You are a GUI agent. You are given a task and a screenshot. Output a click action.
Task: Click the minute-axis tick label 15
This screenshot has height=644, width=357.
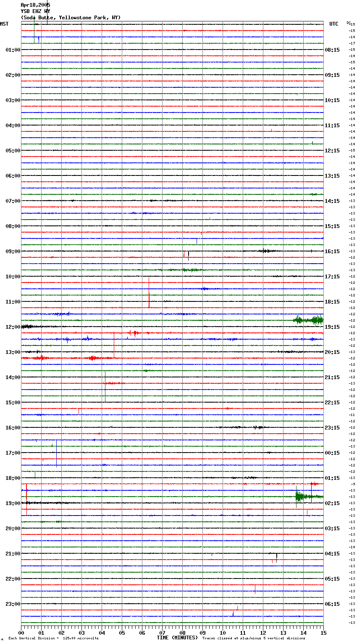click(323, 633)
